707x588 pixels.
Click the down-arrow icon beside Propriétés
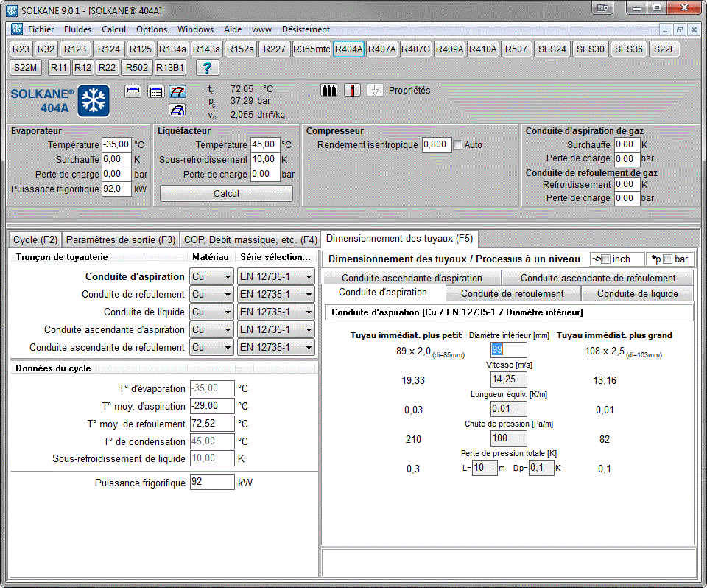click(x=375, y=90)
